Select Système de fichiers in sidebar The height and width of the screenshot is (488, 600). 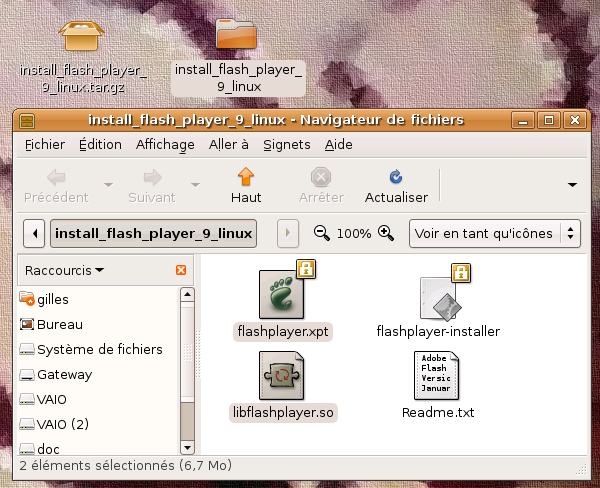coord(91,349)
